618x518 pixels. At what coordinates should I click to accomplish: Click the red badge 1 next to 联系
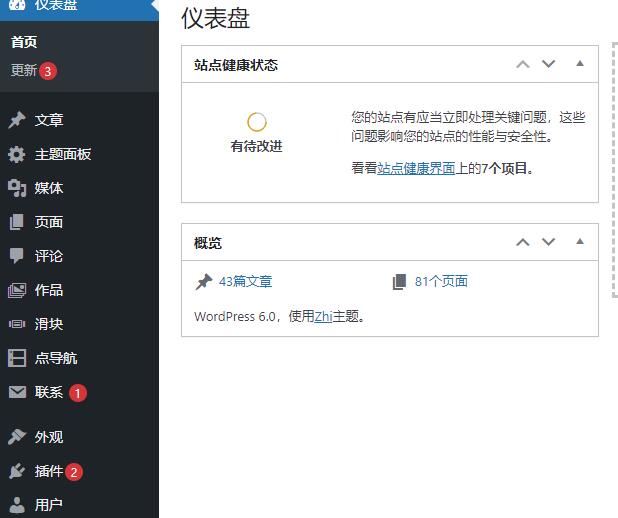pyautogui.click(x=78, y=393)
